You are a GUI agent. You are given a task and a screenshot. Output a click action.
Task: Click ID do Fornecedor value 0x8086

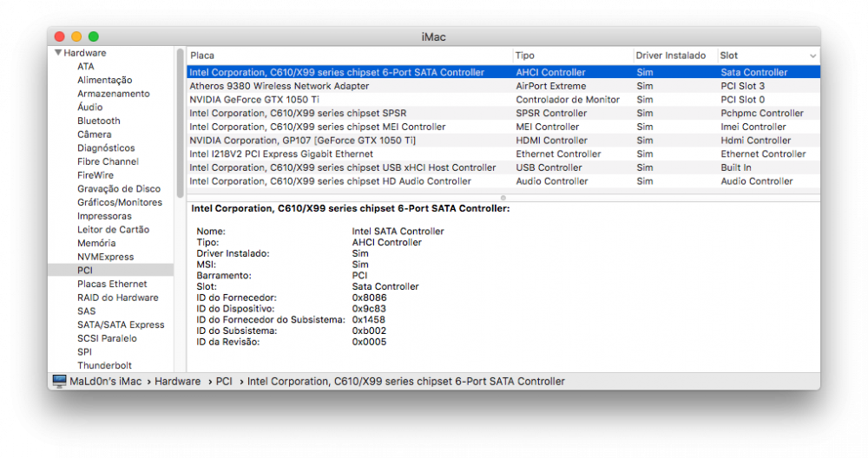(369, 298)
